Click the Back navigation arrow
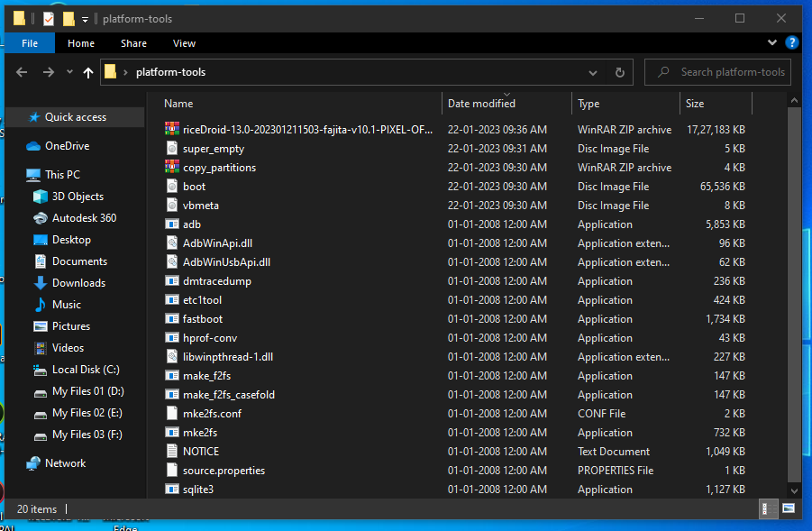The image size is (812, 531). tap(22, 73)
